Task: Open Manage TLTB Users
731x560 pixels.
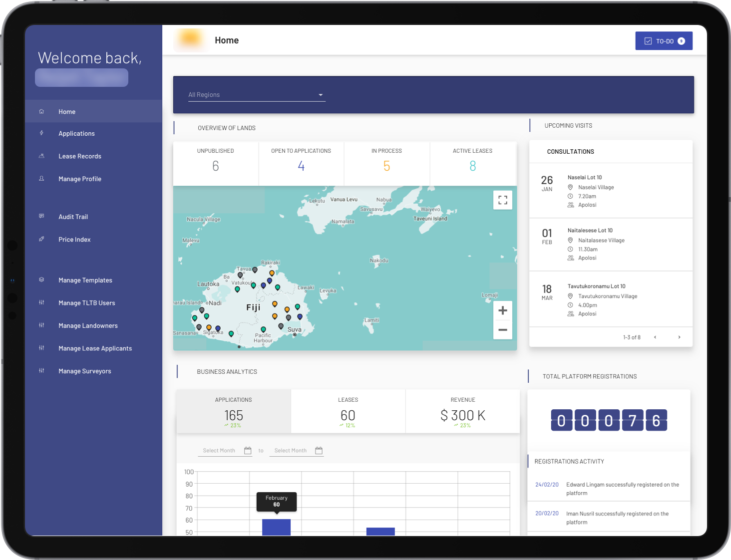Action: [93, 303]
